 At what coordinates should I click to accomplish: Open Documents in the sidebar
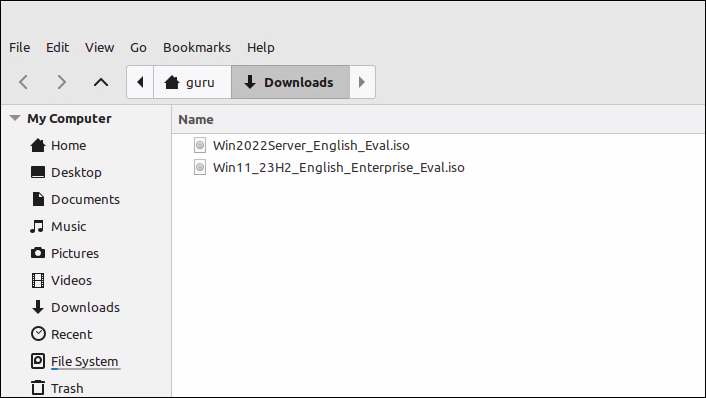85,199
